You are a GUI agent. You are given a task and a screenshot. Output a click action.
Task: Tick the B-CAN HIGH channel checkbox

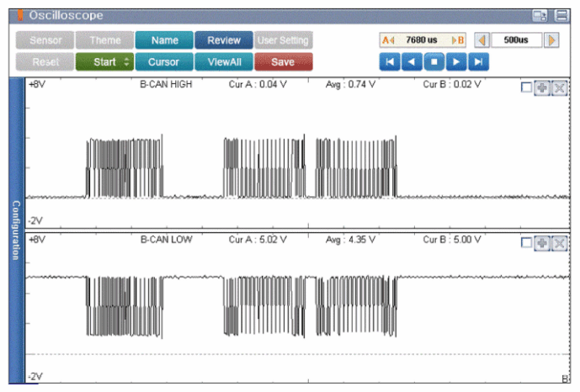(x=527, y=88)
